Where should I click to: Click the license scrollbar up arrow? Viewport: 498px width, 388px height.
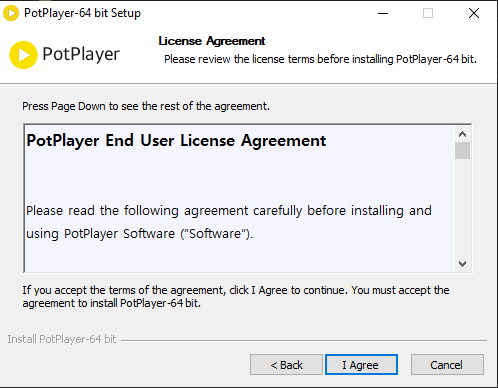pyautogui.click(x=462, y=134)
